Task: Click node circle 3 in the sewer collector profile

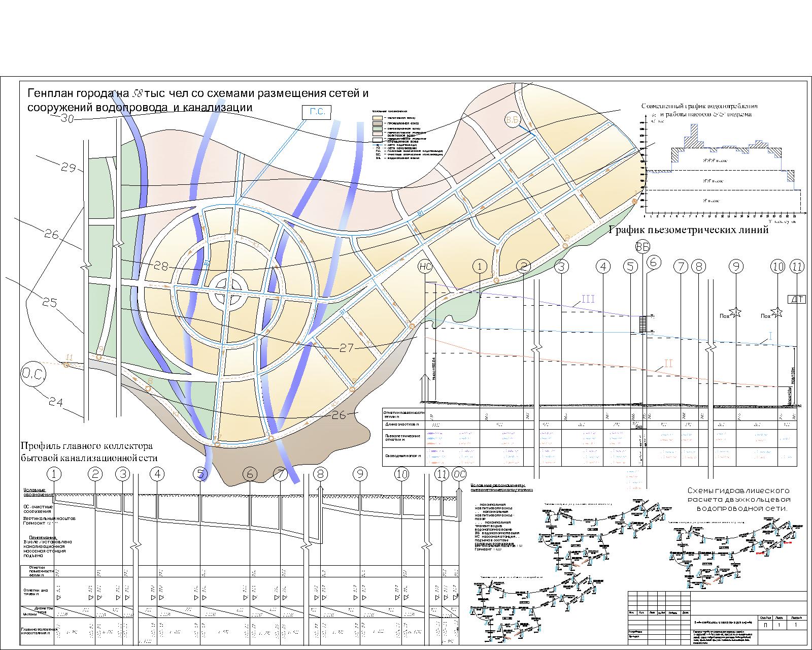Action: coord(123,474)
